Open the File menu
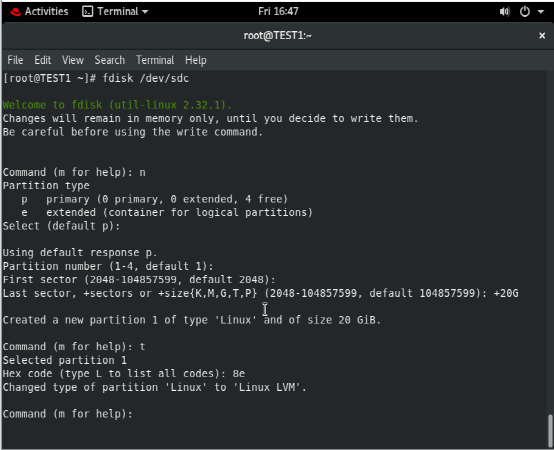 coord(15,60)
